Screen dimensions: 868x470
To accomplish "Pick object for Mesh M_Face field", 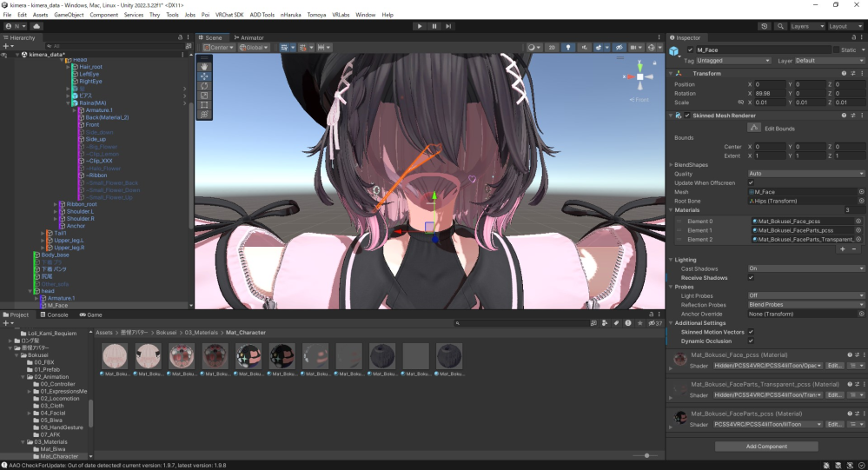I will tap(861, 192).
